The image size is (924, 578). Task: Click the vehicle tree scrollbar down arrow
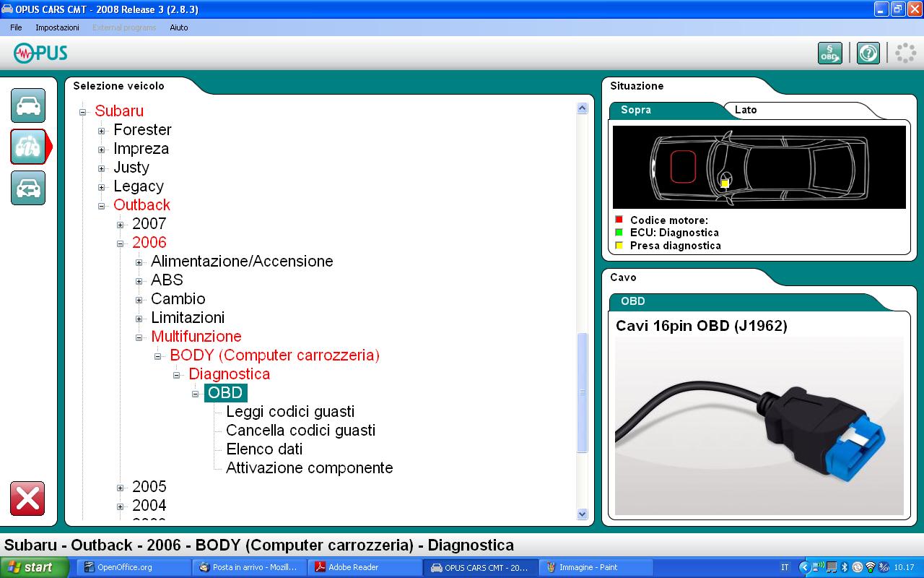(583, 514)
